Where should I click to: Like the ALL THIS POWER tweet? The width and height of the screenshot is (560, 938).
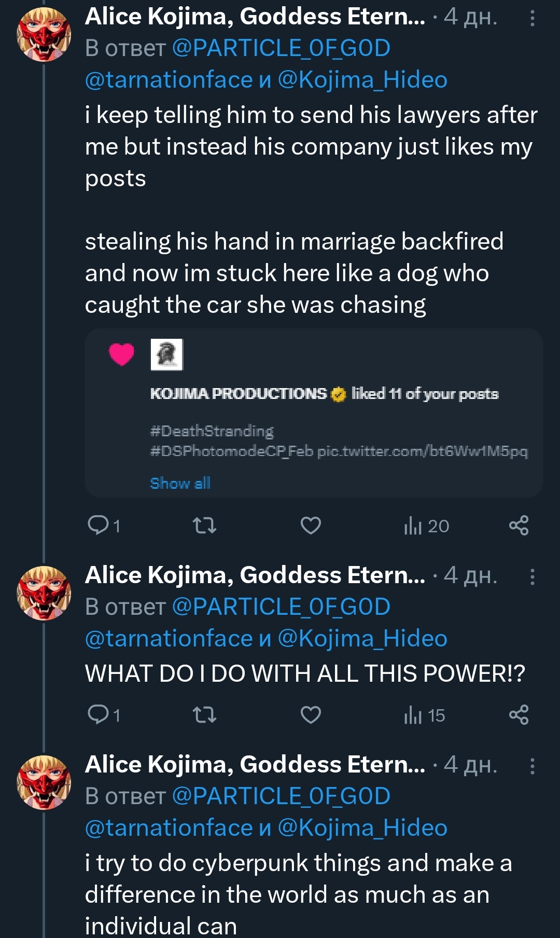[x=311, y=715]
